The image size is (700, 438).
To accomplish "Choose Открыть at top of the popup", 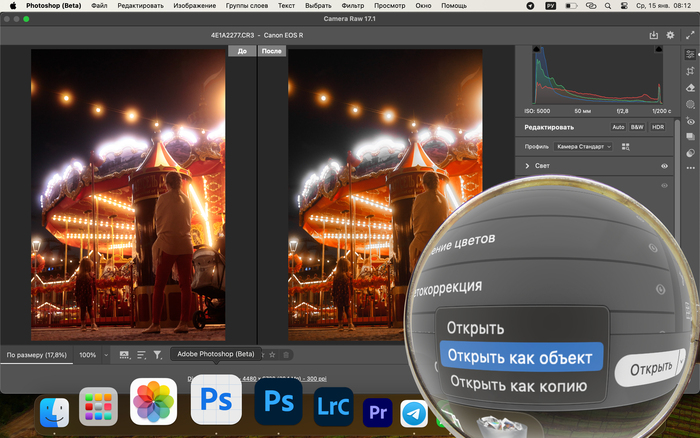I will (476, 328).
